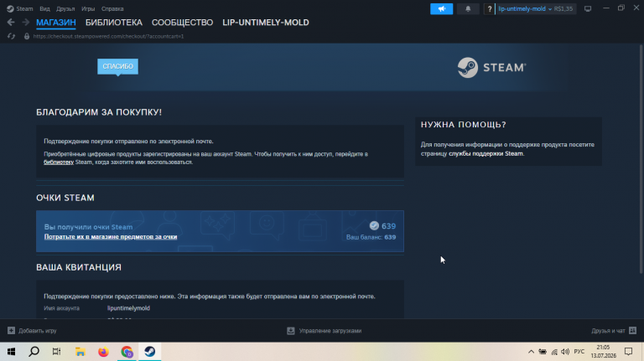Viewport: 644px width, 361px height.
Task: Click Добавить игру button
Action: (32, 331)
